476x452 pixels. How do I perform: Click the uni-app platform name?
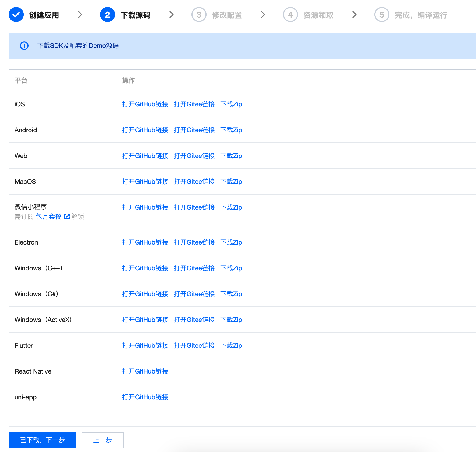tap(26, 397)
